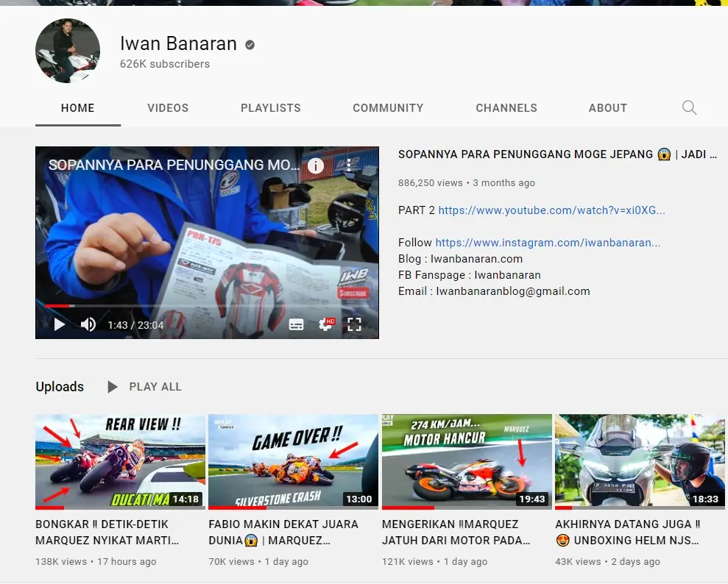728x584 pixels.
Task: Click the channel search magnifier icon
Action: coord(689,107)
